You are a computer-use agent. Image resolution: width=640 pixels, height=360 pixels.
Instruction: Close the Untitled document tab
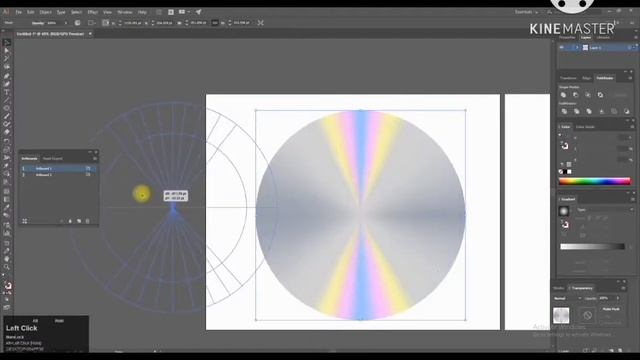[x=90, y=34]
